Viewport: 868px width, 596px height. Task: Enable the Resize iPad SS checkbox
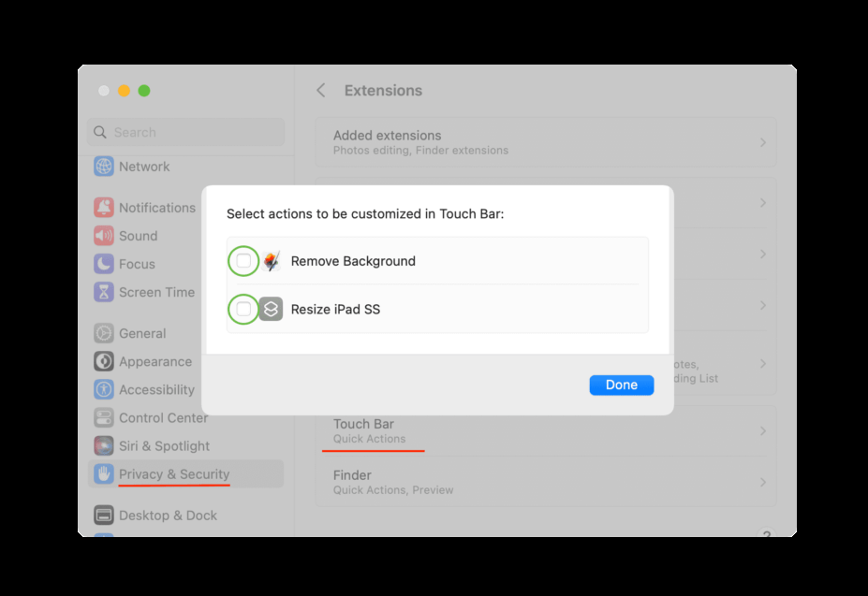coord(243,309)
